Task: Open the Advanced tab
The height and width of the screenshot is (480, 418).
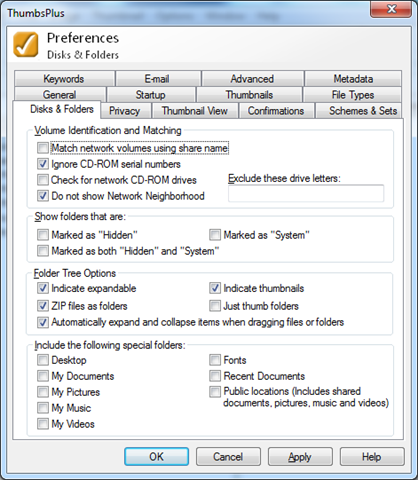Action: tap(252, 79)
